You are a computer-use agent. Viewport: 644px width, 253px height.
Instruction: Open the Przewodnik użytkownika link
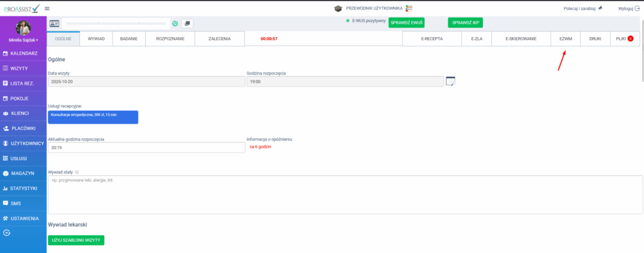coord(375,8)
